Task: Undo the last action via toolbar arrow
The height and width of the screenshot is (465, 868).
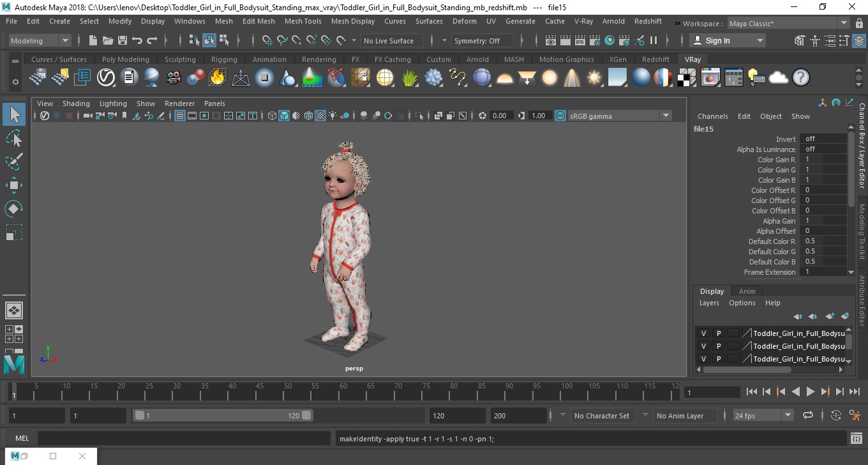Action: click(x=137, y=40)
